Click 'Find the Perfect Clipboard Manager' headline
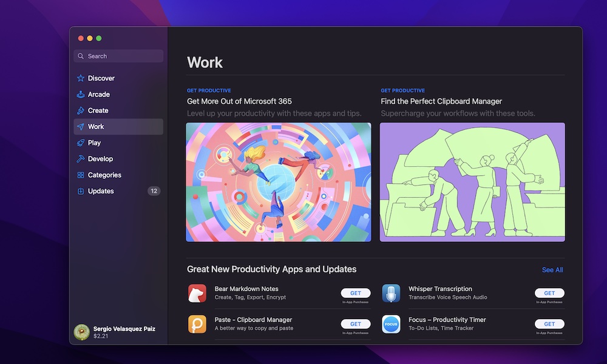Image resolution: width=607 pixels, height=364 pixels. (441, 101)
